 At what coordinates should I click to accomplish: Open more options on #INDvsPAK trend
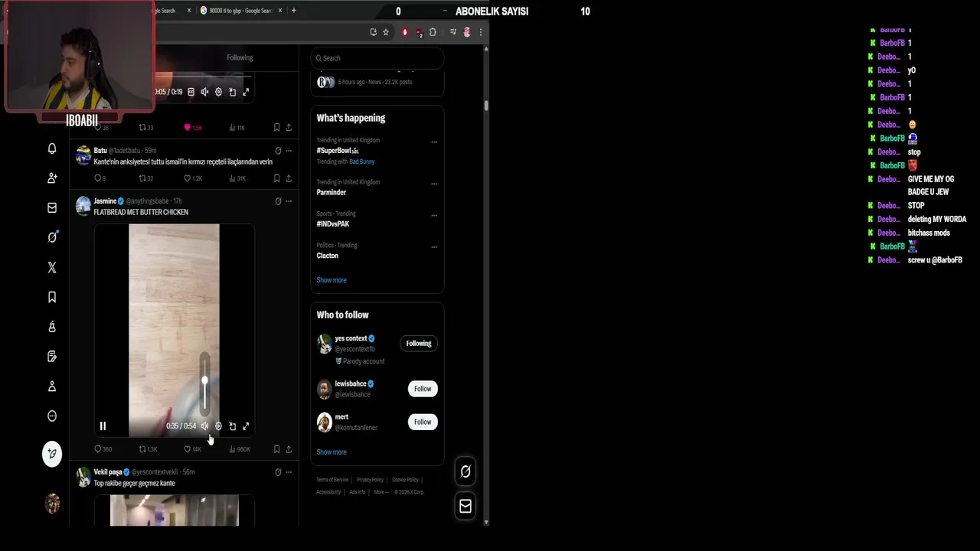point(434,215)
